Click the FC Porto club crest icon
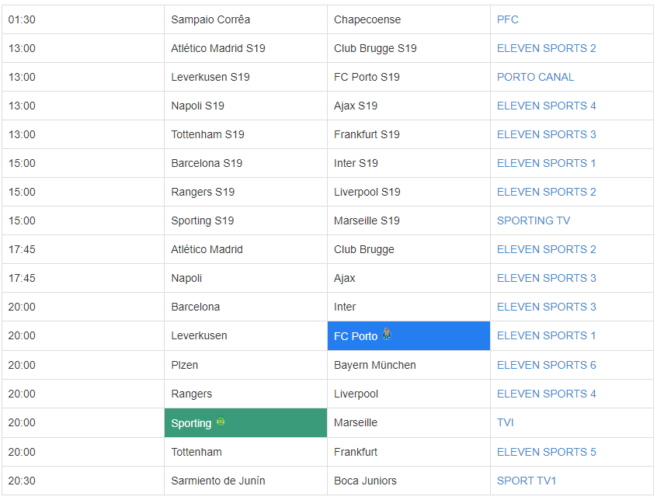The width and height of the screenshot is (657, 500). point(387,334)
